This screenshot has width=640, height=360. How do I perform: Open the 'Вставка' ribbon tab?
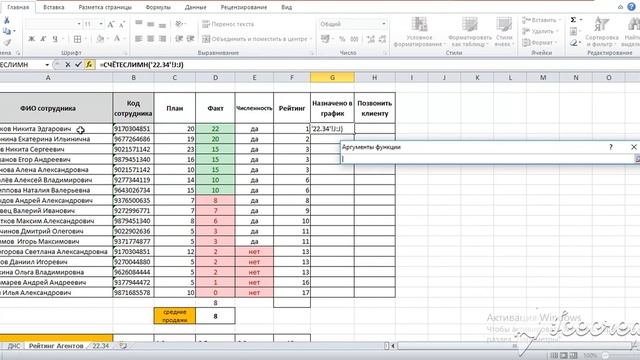coord(53,7)
